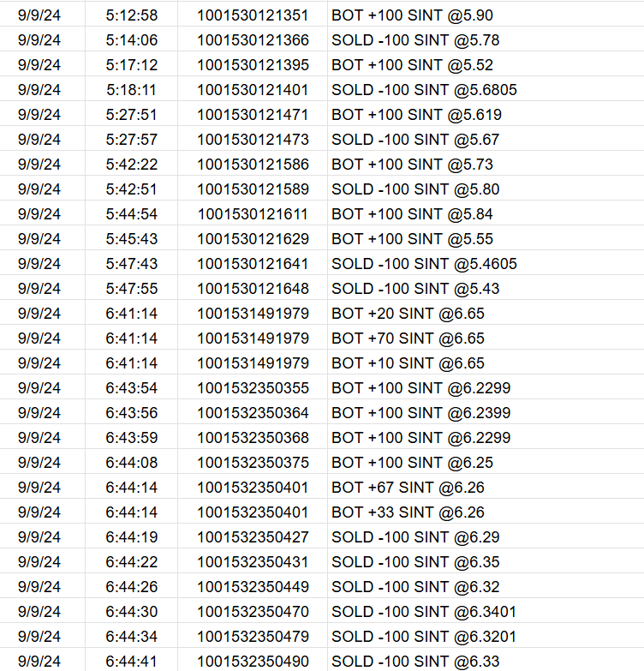Select the time cell showing 5:27:51
The width and height of the screenshot is (644, 671).
[x=131, y=115]
